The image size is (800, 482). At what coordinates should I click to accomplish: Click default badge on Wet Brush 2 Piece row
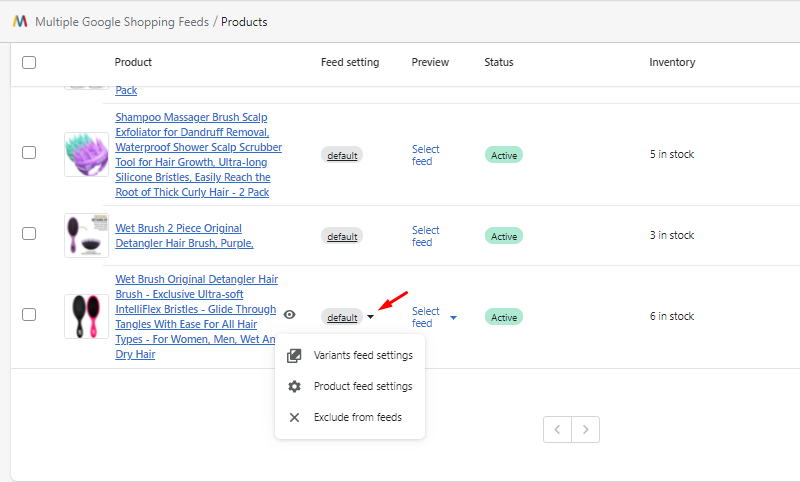(x=342, y=237)
